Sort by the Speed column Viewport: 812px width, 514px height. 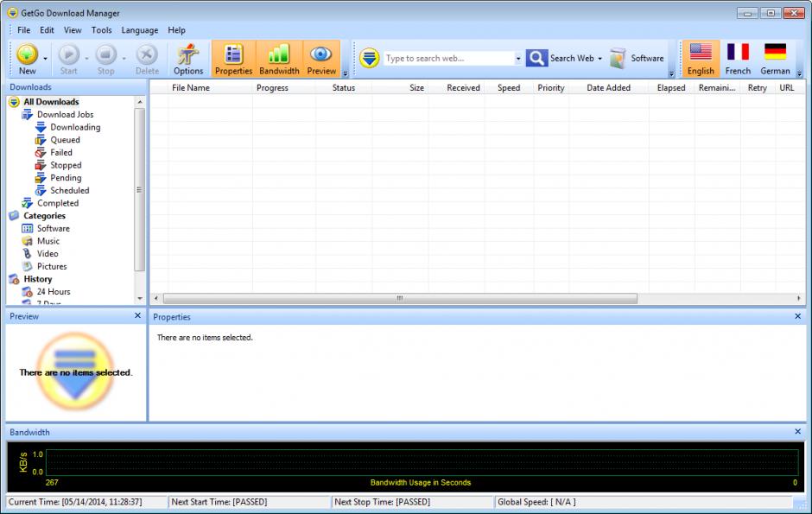509,87
